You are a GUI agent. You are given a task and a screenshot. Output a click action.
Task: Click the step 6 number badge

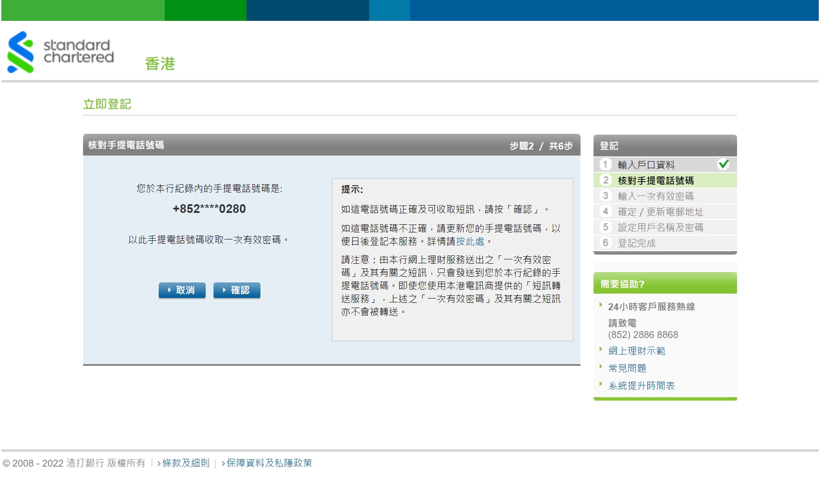(605, 243)
